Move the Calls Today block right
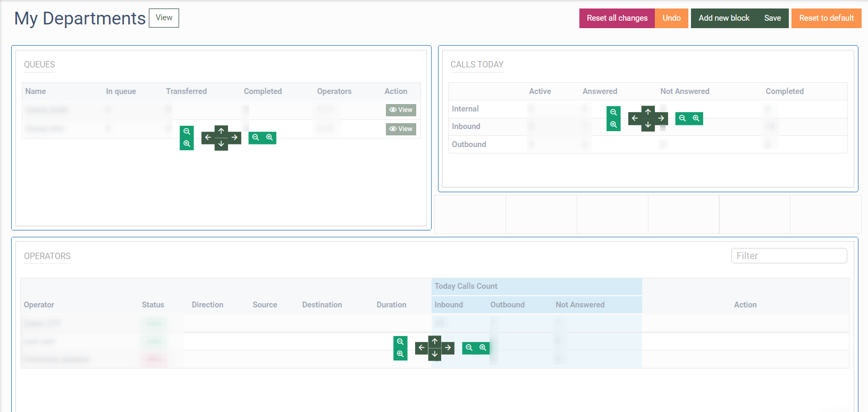 (661, 118)
